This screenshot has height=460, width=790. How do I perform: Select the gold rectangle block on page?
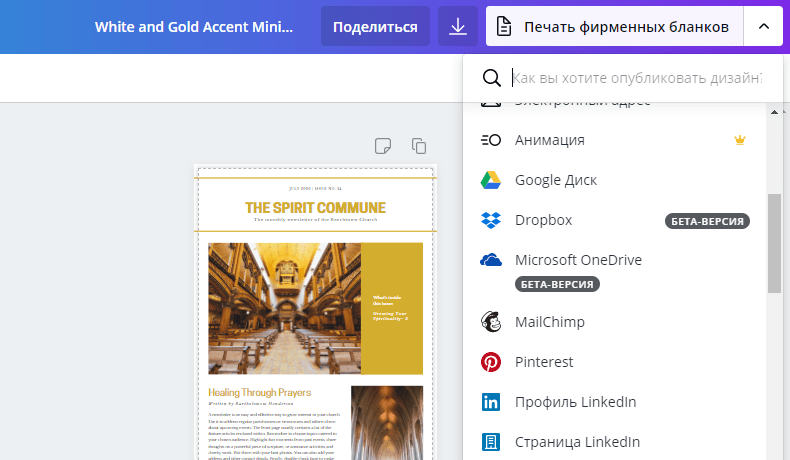coord(392,308)
